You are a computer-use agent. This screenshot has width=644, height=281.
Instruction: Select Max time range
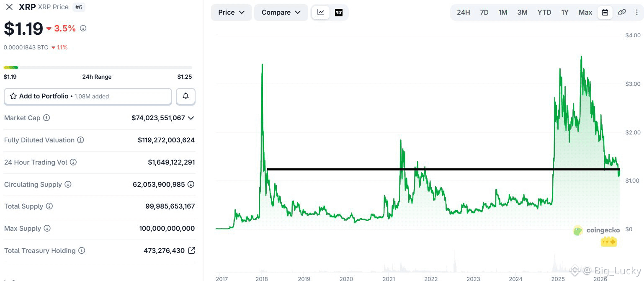(585, 13)
